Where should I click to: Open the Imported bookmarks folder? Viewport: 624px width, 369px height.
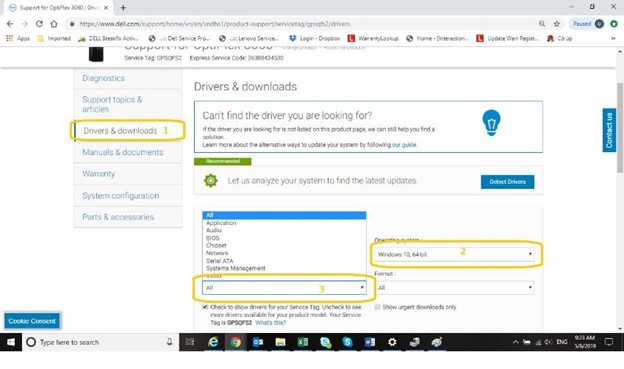point(54,39)
